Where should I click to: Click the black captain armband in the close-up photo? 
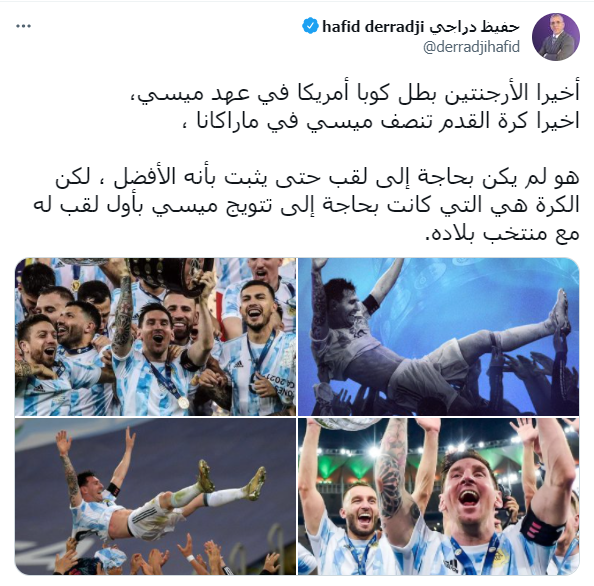click(541, 525)
